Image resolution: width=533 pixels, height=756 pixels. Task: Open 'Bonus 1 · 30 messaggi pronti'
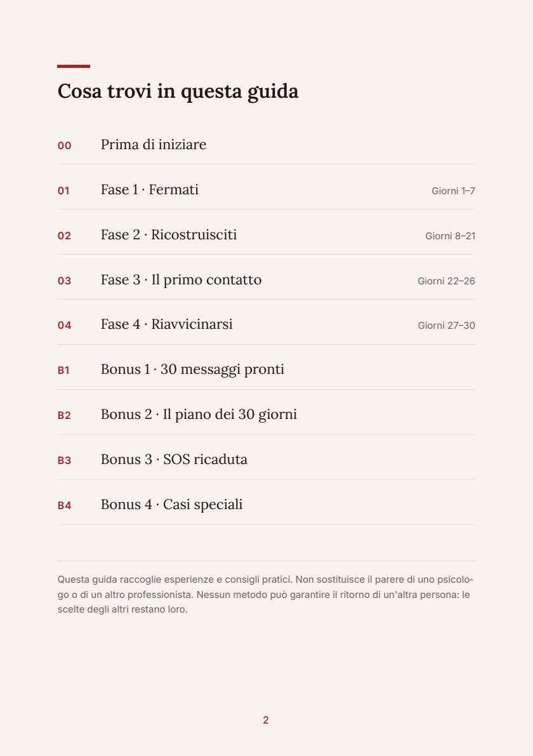pos(266,370)
